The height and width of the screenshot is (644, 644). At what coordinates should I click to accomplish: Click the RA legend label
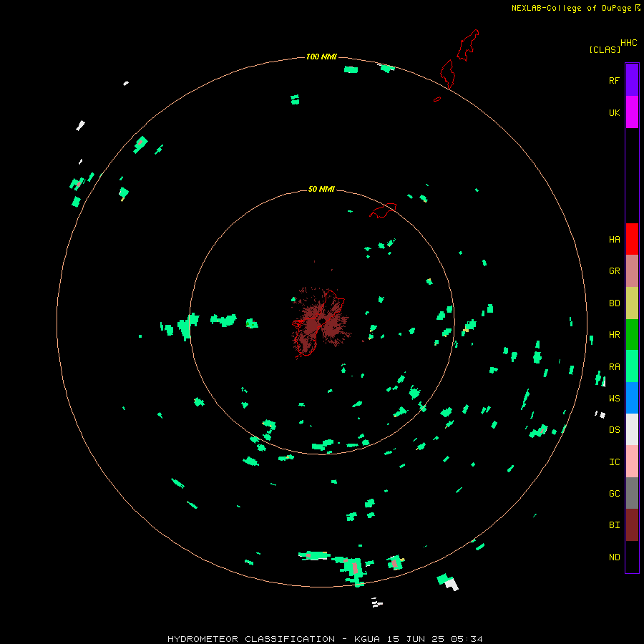pyautogui.click(x=614, y=367)
